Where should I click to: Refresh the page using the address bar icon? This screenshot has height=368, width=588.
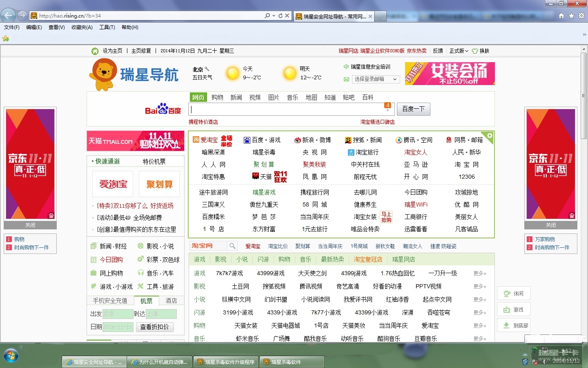coord(280,16)
